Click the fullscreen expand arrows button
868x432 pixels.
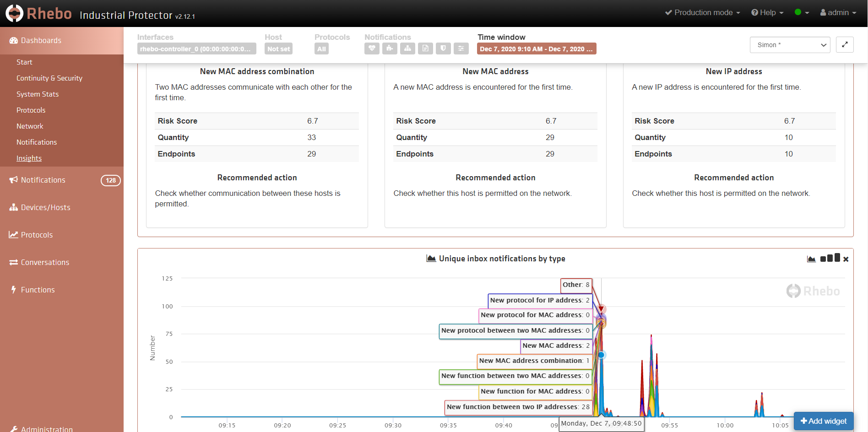(x=845, y=45)
